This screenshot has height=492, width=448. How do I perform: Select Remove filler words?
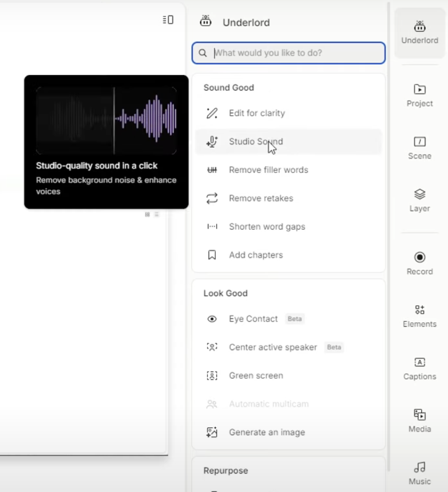click(288, 170)
